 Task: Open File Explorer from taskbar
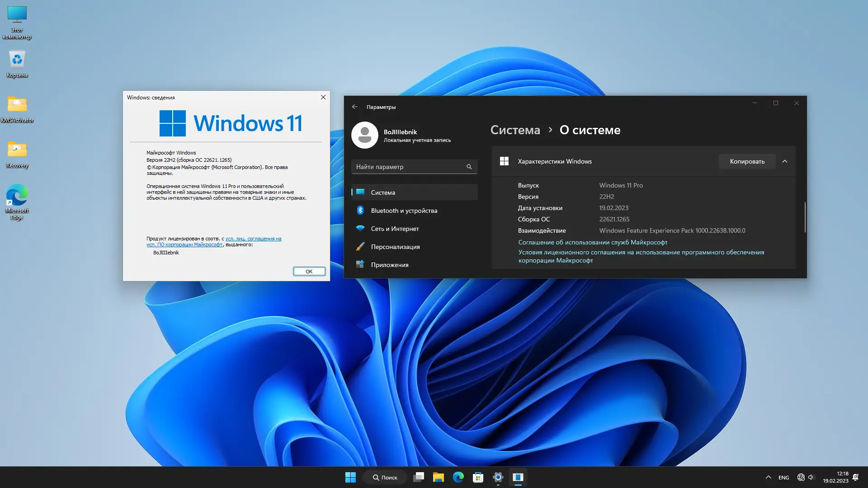(438, 477)
